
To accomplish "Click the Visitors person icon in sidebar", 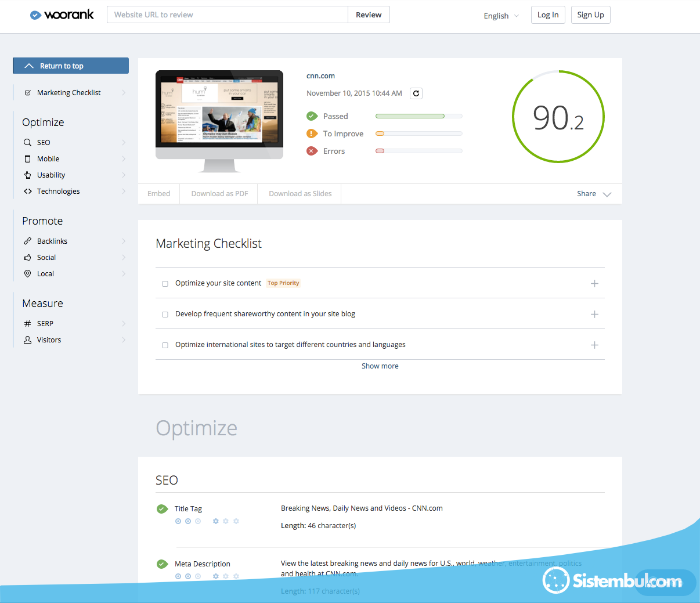I will 27,340.
